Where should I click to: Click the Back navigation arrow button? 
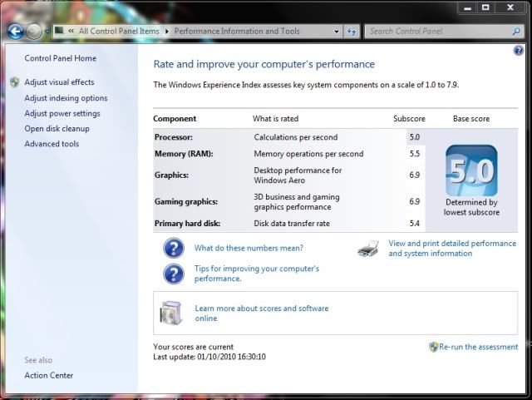16,32
